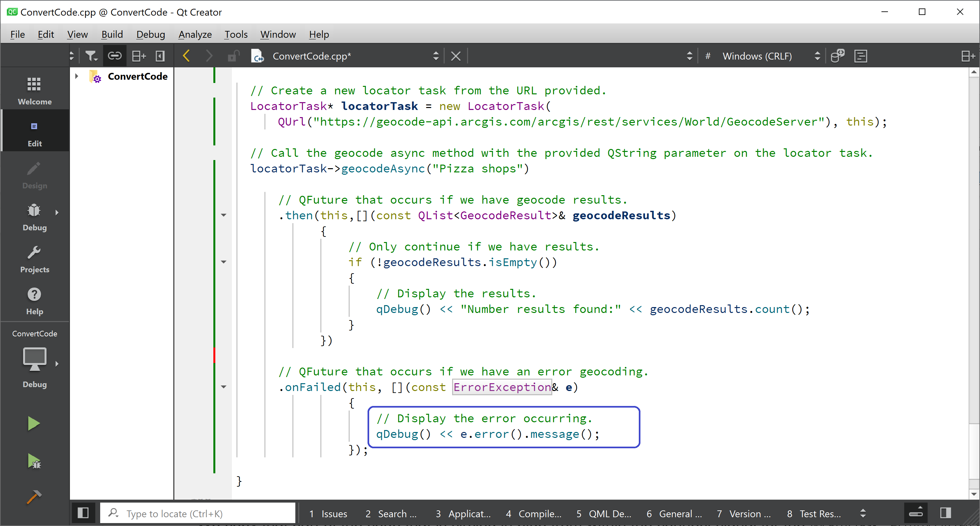Viewport: 980px width, 526px height.
Task: Open the filter options in the project pane
Action: point(91,56)
